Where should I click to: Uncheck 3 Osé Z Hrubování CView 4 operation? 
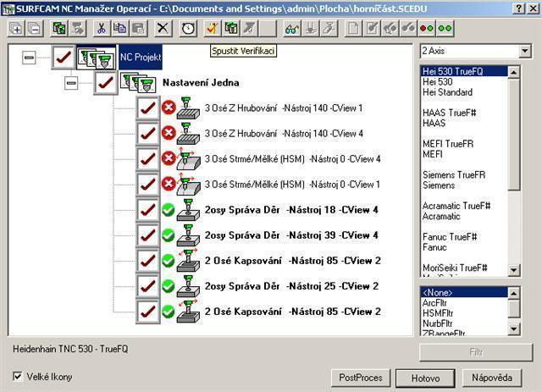pos(148,134)
